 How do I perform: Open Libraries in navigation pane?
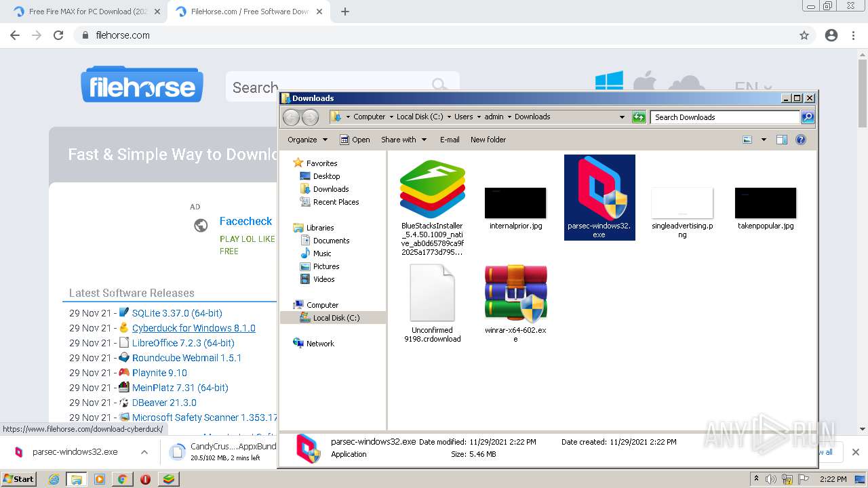point(320,228)
